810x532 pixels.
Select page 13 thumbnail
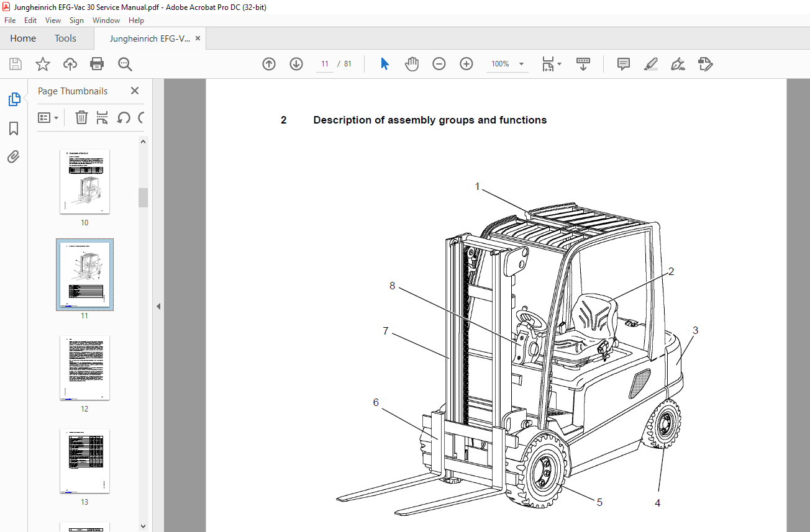click(84, 461)
